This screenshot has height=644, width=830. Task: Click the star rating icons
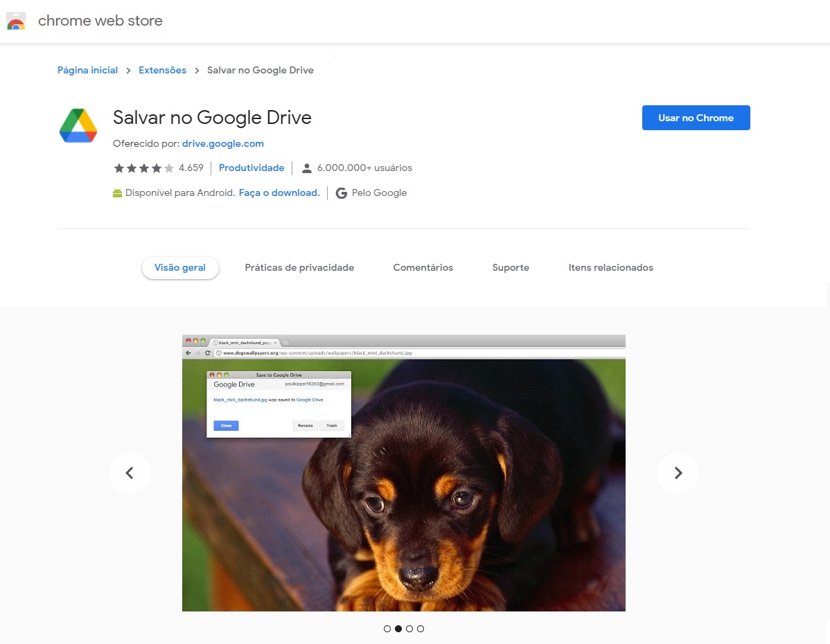click(x=144, y=168)
